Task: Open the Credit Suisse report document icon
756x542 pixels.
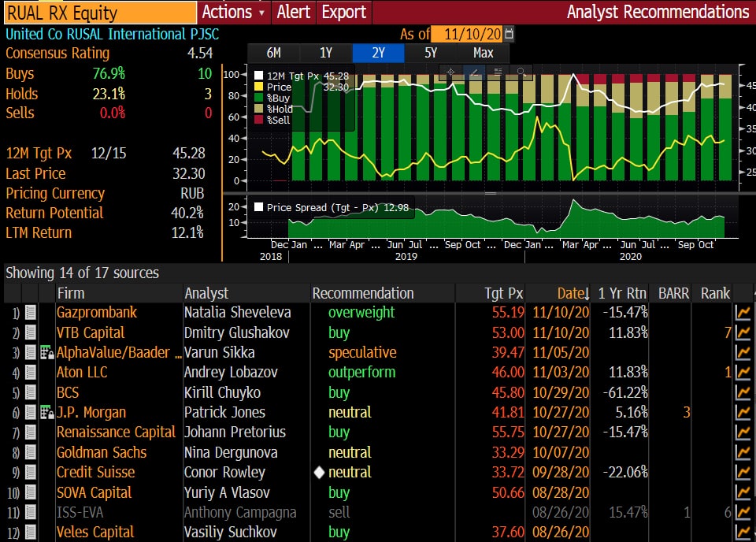Action: (31, 472)
